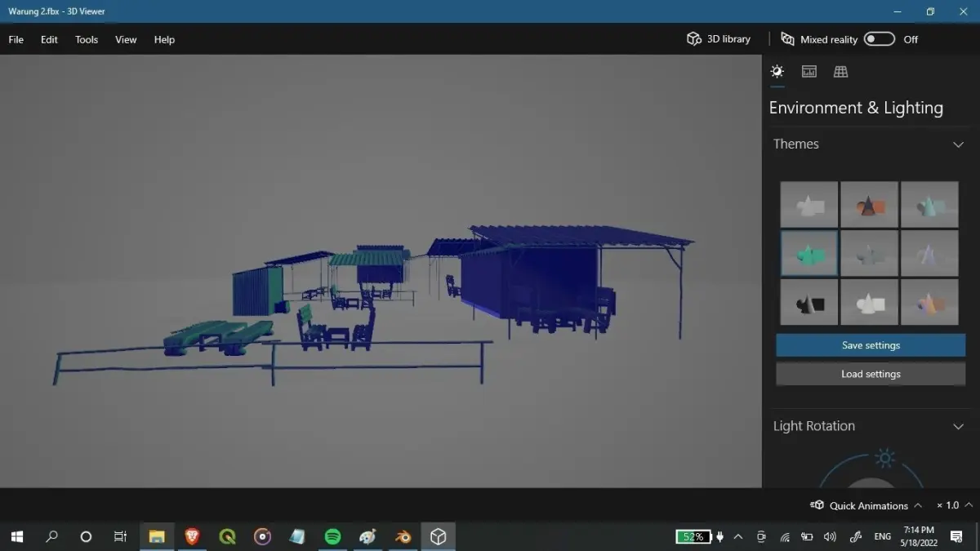Open the animation speed 1.0 dropdown
Image resolution: width=980 pixels, height=551 pixels.
pos(955,505)
